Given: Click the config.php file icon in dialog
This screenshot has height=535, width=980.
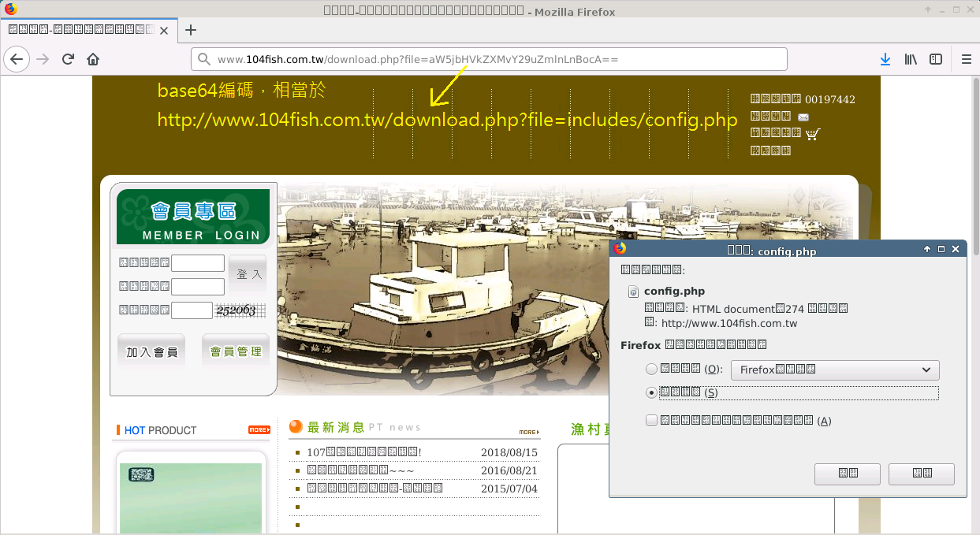Looking at the screenshot, I should click(633, 292).
